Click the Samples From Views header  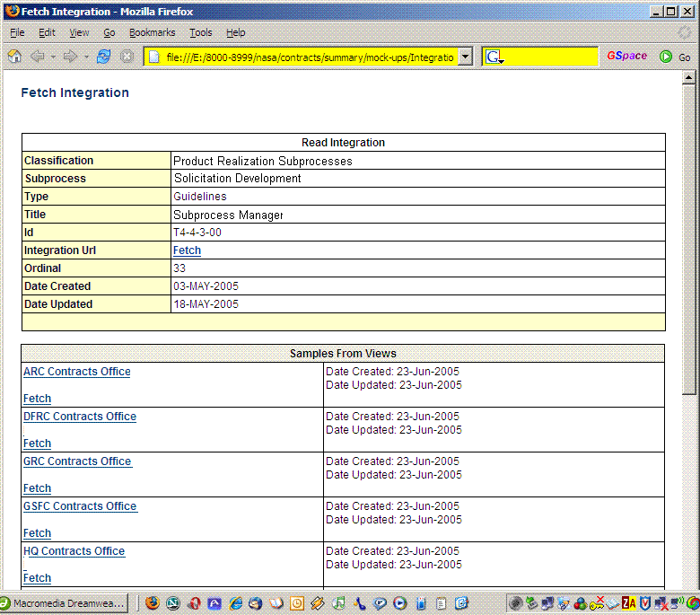pos(343,354)
